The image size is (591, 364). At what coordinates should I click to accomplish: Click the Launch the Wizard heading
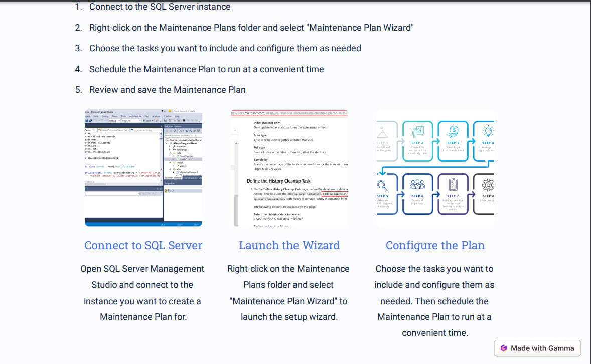[x=289, y=245]
